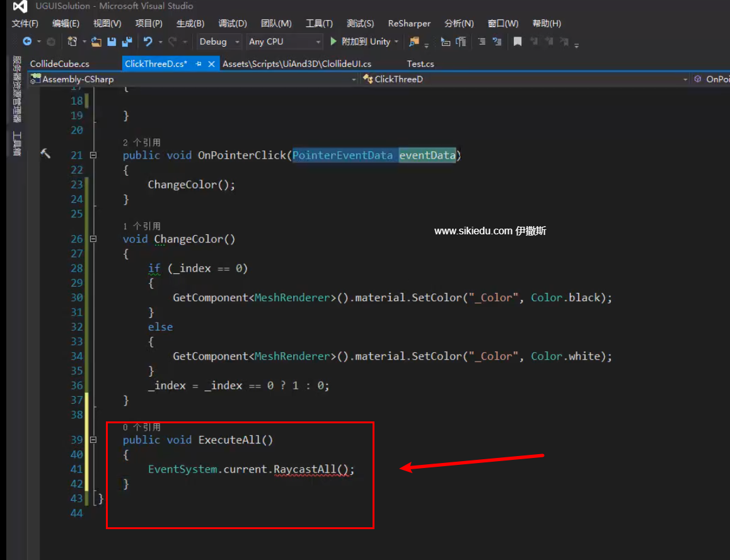Comment out the selected lines via the toolbar
Image resolution: width=730 pixels, height=560 pixels.
[x=482, y=42]
